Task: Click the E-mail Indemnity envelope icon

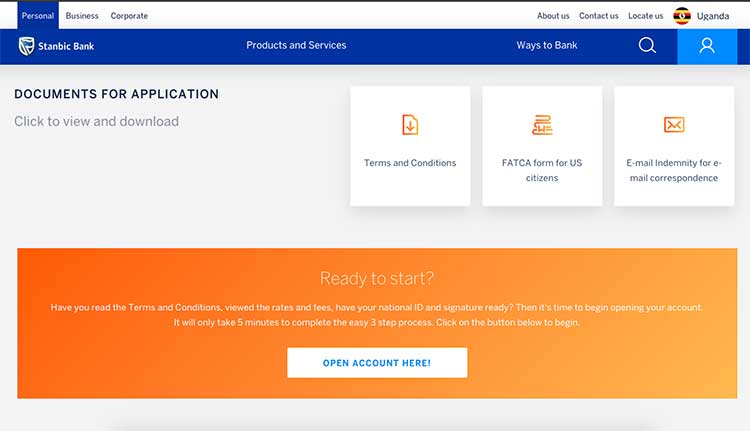Action: [674, 124]
